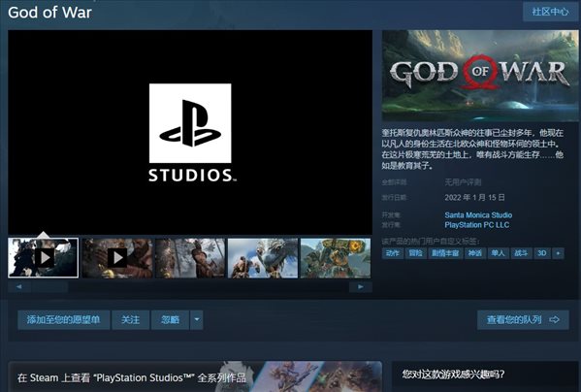Screen dimensions: 581x392
Task: Expand the dropdown arrow next to 忽略
Action: point(197,320)
